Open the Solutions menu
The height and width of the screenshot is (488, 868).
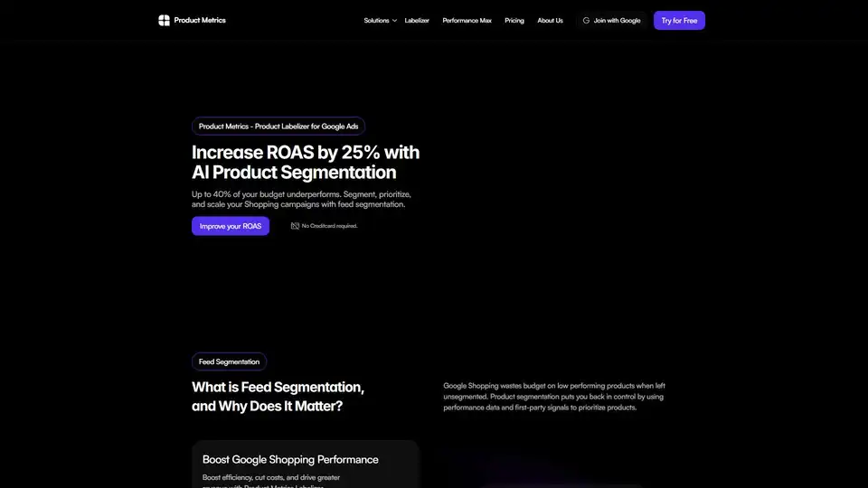(376, 21)
